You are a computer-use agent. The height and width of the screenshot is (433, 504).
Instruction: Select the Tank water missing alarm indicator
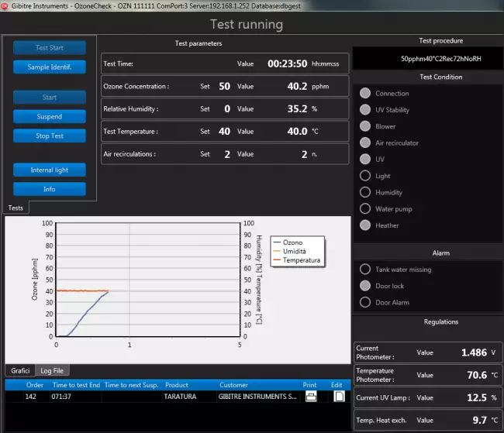pyautogui.click(x=365, y=270)
